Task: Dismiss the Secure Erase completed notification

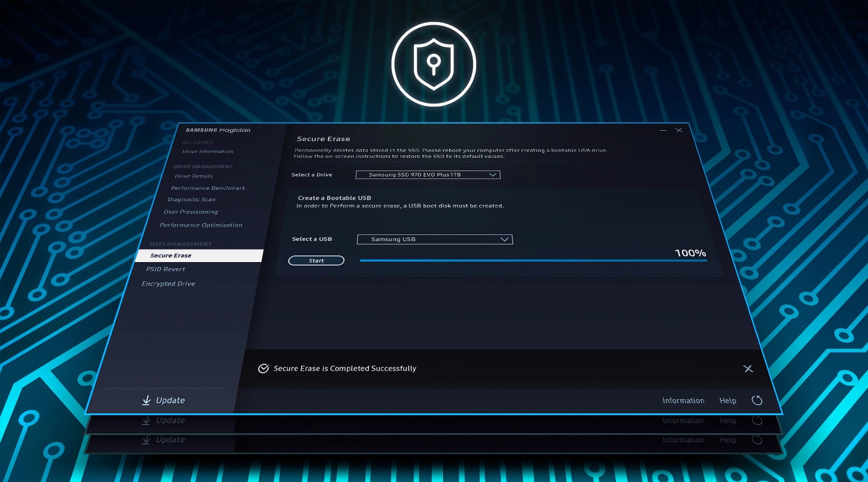Action: (x=748, y=369)
